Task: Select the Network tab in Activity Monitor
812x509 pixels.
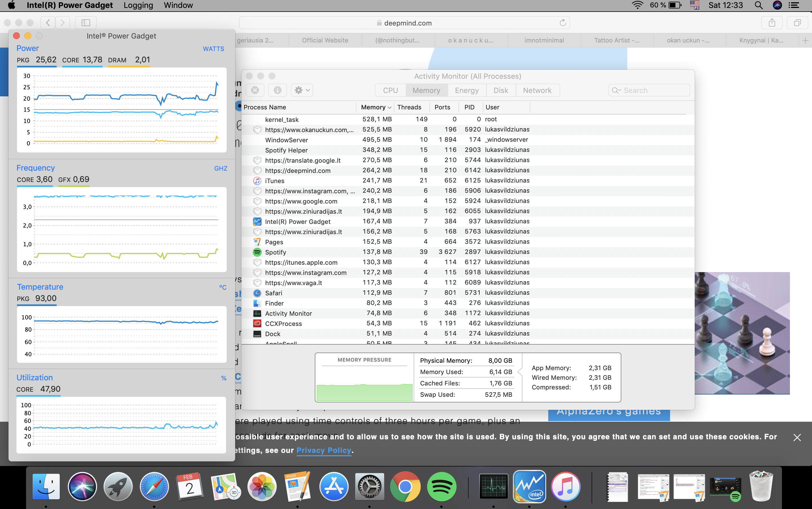Action: [537, 90]
